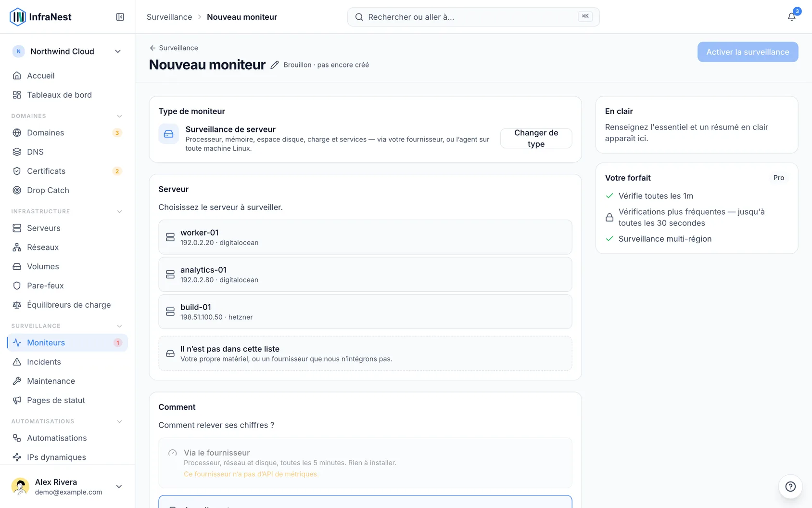Click the Pro plan badge

coord(778,178)
